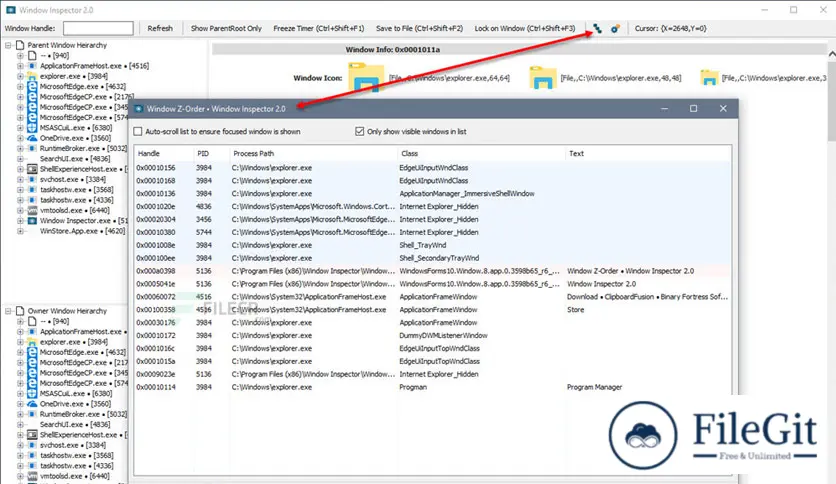Screen dimensions: 836x484
Task: Click the explorer.exe folder icon in Owner tree
Action: 32,342
